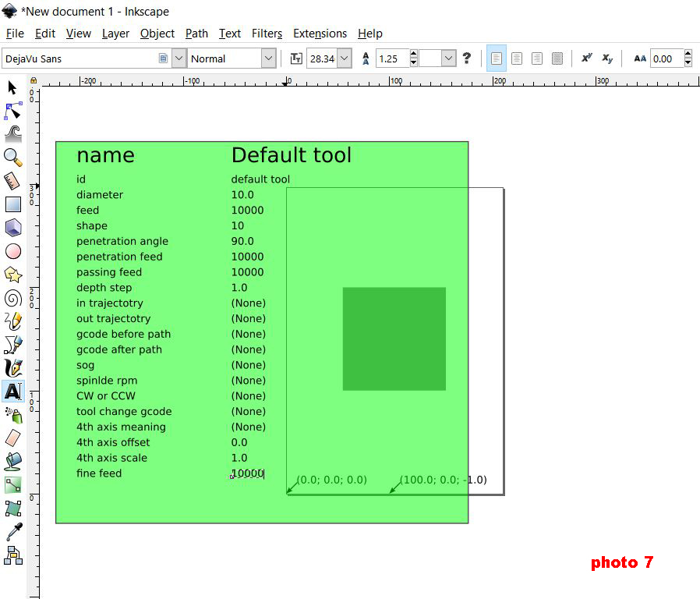Select the Rectangle tool
Image resolution: width=700 pixels, height=599 pixels.
[x=13, y=204]
